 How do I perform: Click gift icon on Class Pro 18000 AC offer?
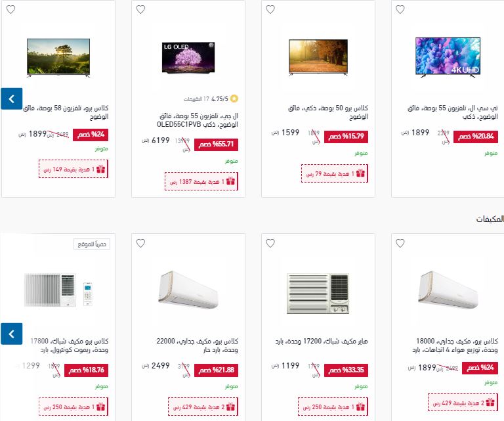point(490,403)
